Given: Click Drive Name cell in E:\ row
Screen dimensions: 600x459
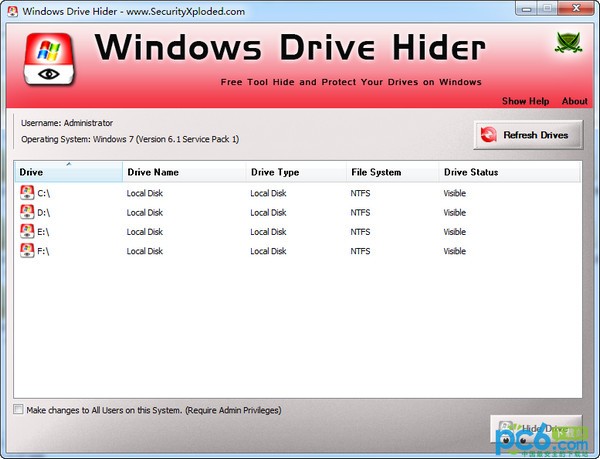Looking at the screenshot, I should click(x=145, y=232).
